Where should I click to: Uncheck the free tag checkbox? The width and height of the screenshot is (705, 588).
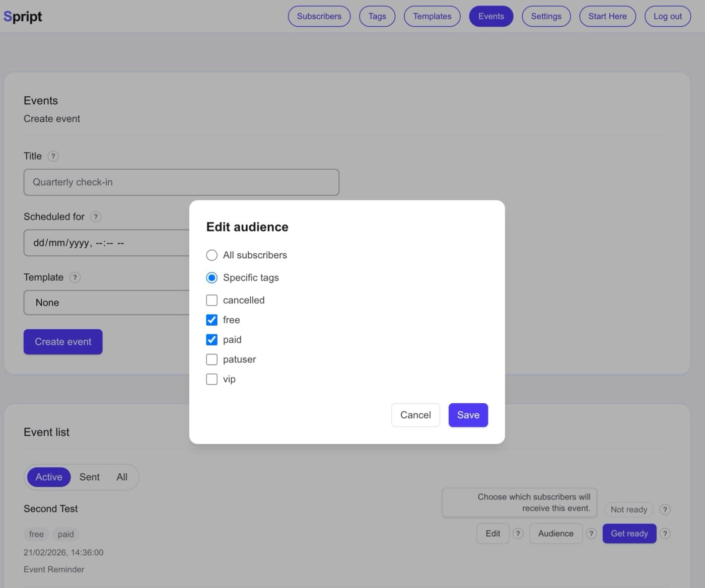pyautogui.click(x=212, y=320)
